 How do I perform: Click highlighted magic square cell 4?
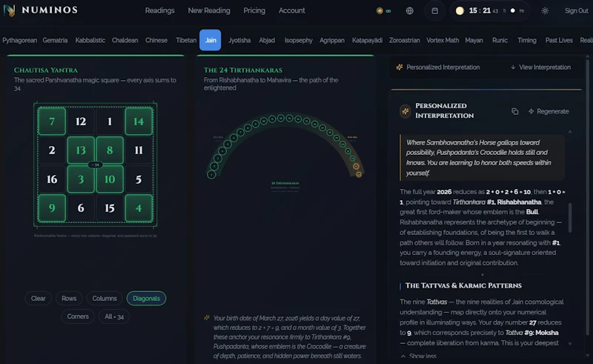[139, 208]
